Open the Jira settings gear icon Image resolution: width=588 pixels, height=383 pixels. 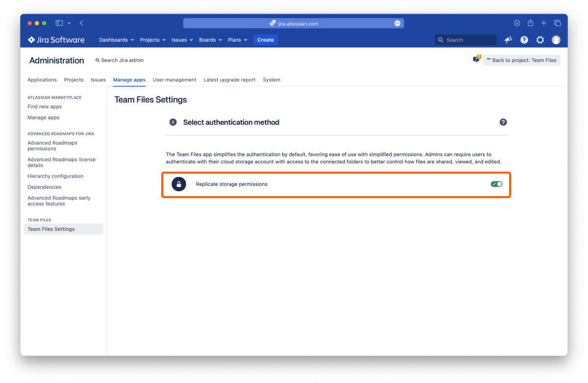click(x=540, y=40)
